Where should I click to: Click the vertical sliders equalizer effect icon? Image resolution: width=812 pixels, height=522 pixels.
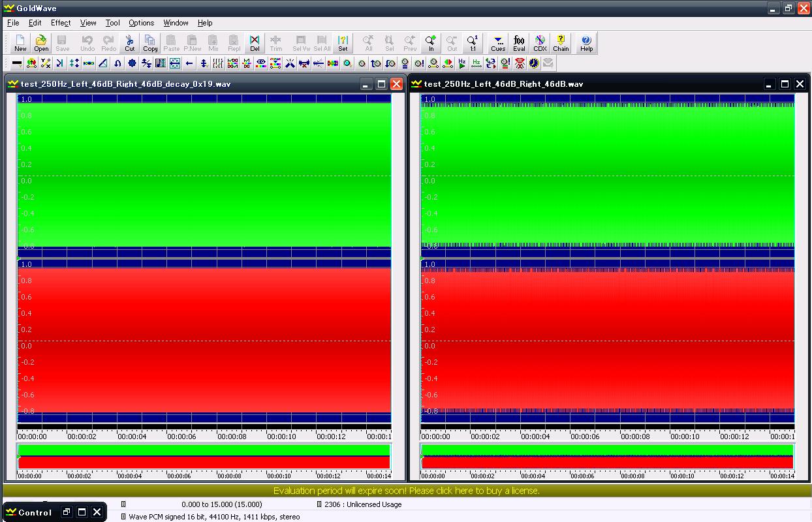[x=218, y=63]
